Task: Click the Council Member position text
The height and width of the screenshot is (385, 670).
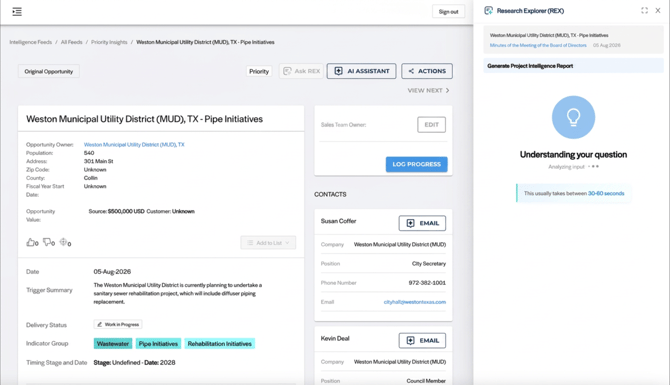Action: point(426,381)
